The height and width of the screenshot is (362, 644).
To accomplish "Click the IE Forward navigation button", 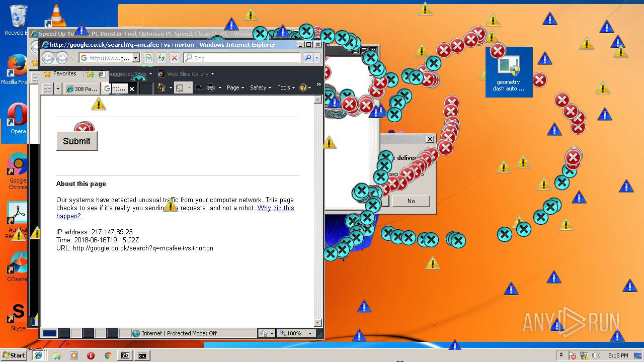I will coord(62,58).
